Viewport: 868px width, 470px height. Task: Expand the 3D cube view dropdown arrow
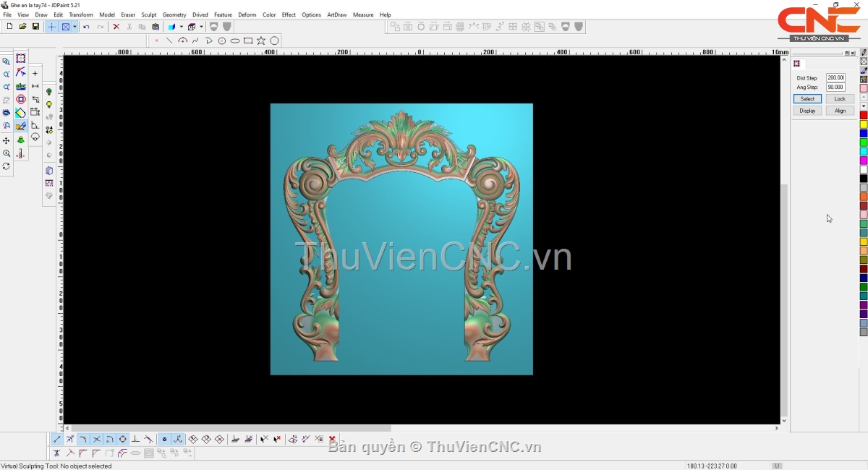(181, 27)
